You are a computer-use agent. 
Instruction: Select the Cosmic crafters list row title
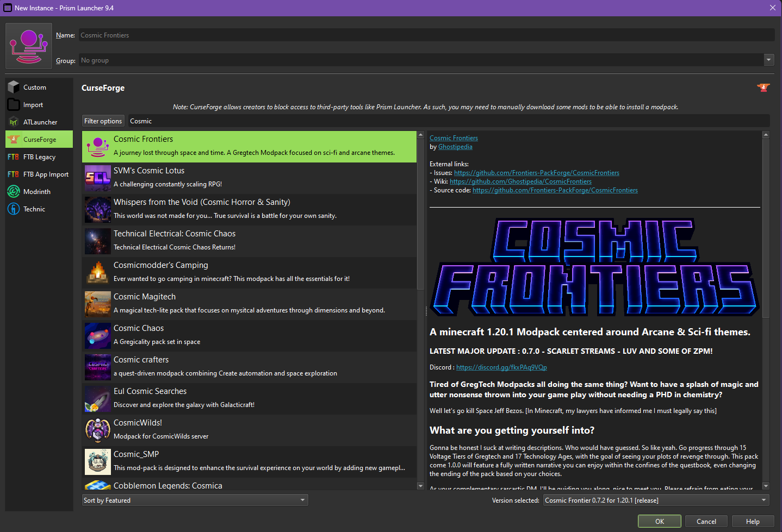point(141,360)
